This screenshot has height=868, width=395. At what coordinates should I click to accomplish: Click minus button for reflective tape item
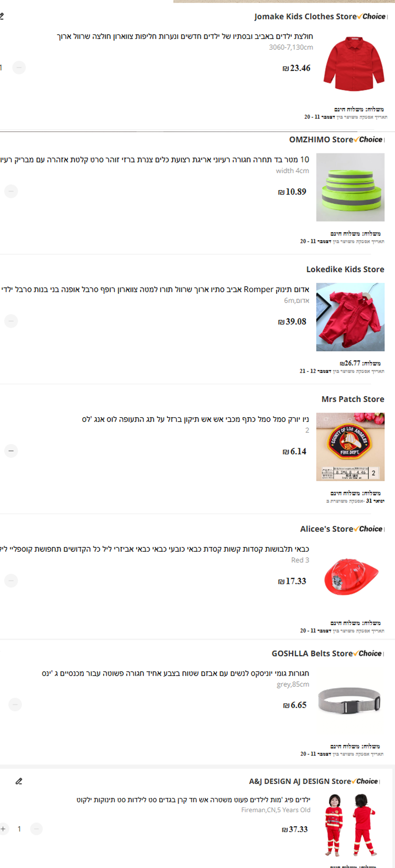(x=11, y=191)
